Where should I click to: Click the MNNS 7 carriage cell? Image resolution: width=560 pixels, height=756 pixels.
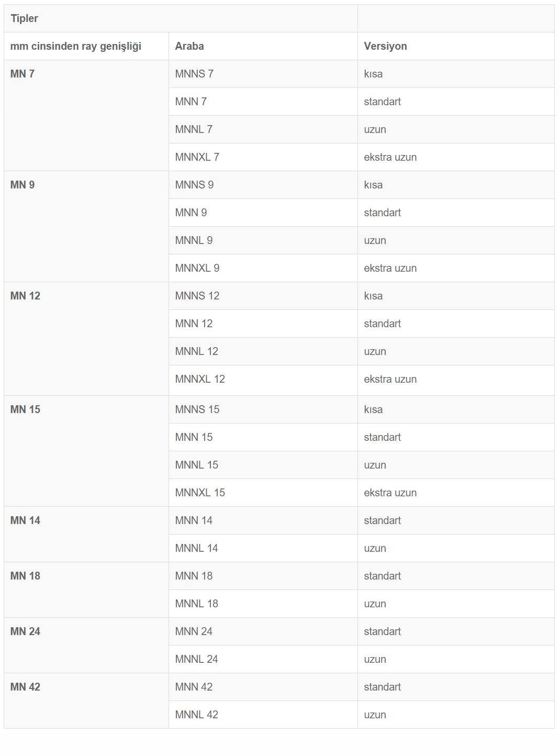(x=194, y=74)
